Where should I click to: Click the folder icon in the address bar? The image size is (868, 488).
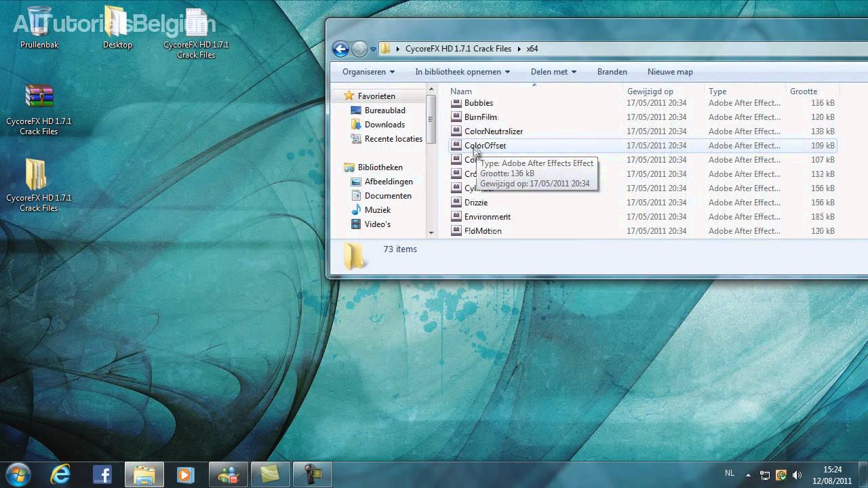point(385,49)
